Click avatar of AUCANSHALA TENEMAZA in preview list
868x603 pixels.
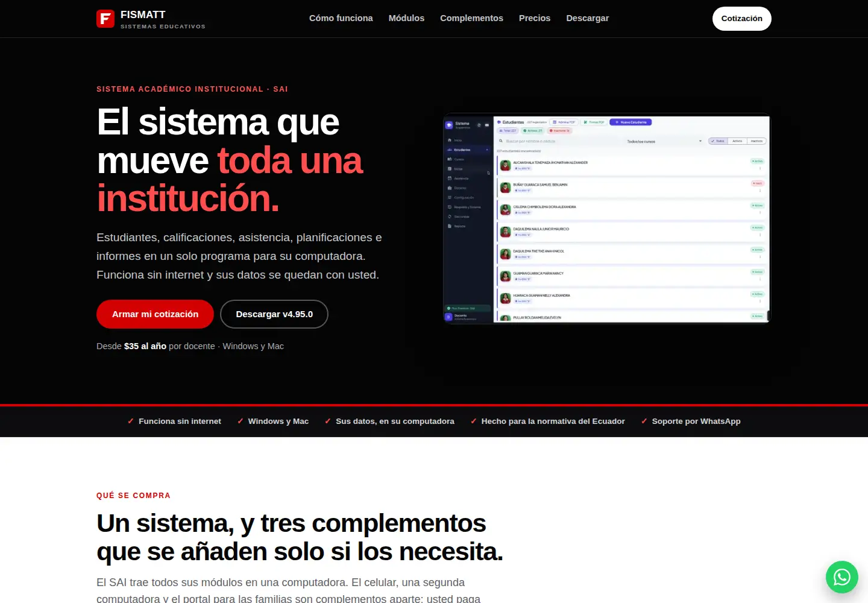pos(506,165)
